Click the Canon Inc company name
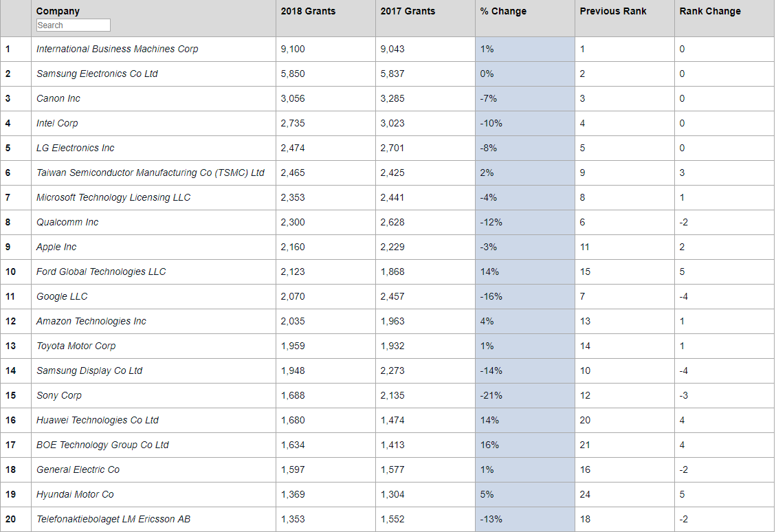Image resolution: width=776 pixels, height=532 pixels. point(58,98)
